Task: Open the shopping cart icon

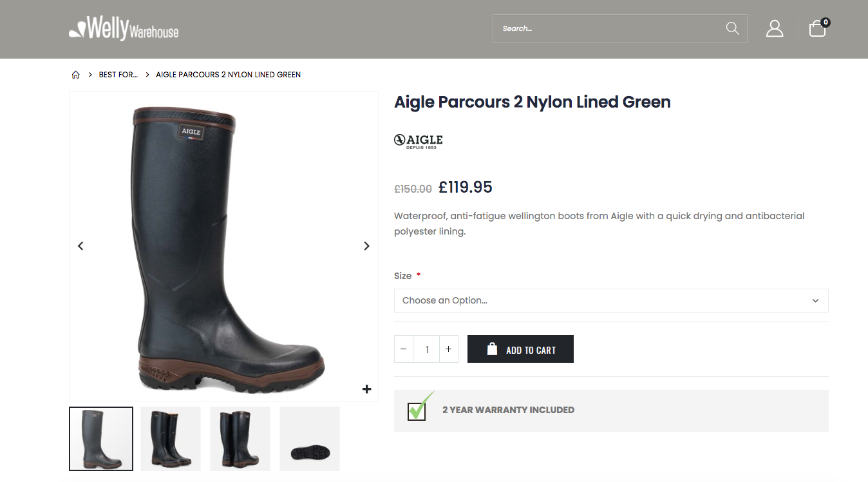Action: (x=817, y=28)
